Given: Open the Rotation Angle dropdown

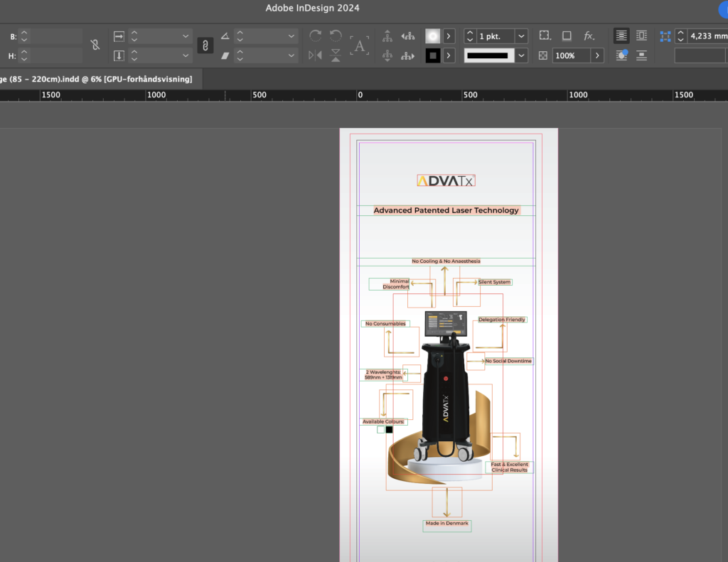Looking at the screenshot, I should (x=291, y=36).
